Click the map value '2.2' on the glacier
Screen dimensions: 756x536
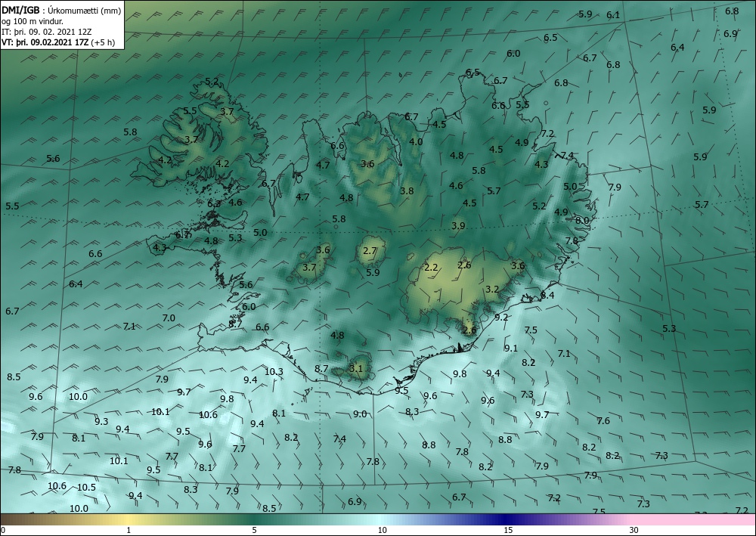point(431,268)
